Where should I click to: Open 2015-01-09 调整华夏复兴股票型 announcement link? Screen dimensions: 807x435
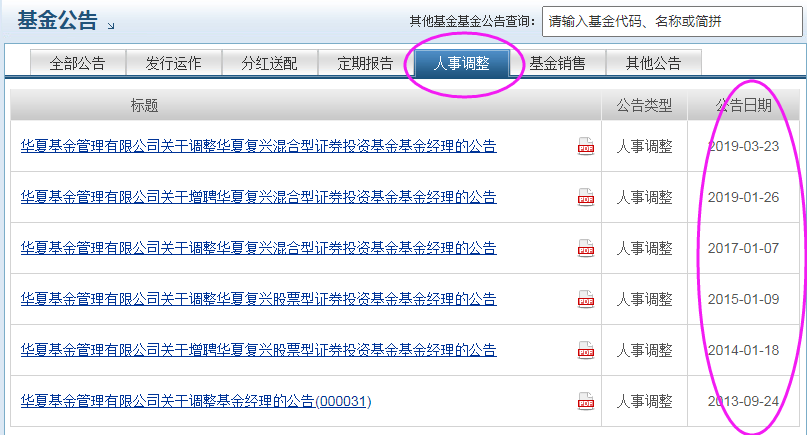[x=258, y=299]
